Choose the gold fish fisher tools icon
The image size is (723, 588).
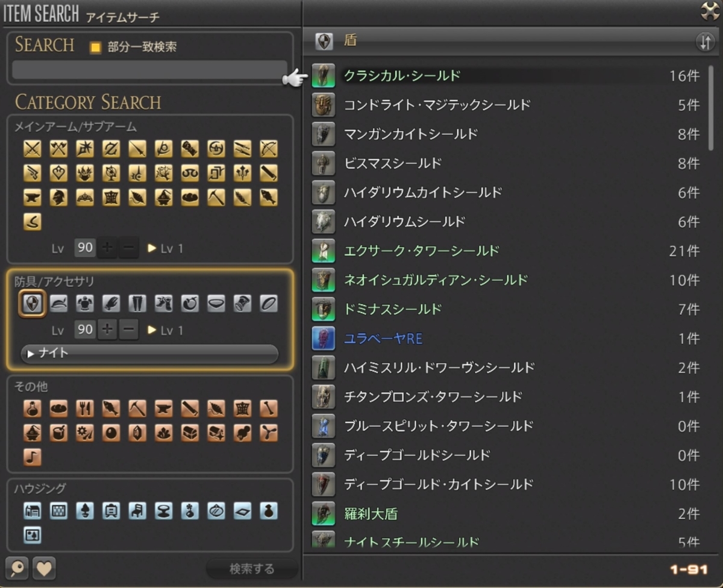(x=269, y=197)
